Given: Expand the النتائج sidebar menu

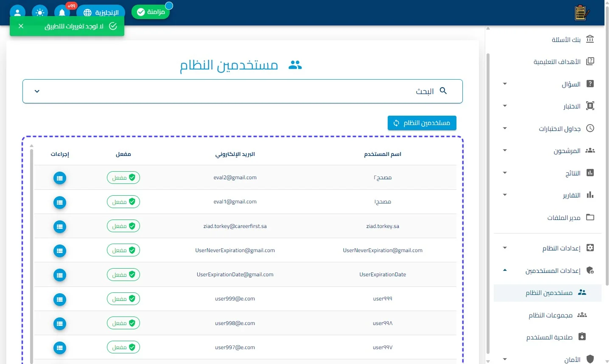Looking at the screenshot, I should pos(548,173).
